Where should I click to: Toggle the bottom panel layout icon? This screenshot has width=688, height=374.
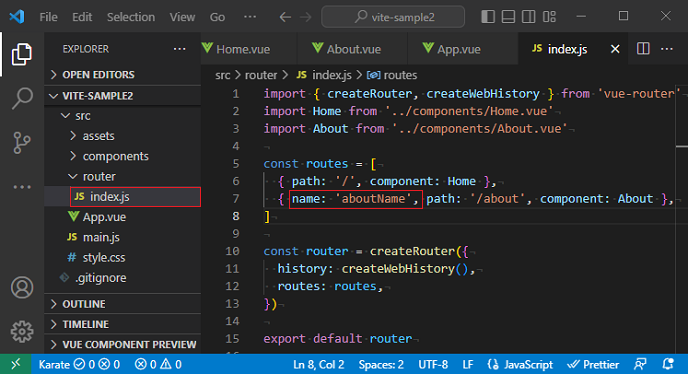pyautogui.click(x=508, y=17)
